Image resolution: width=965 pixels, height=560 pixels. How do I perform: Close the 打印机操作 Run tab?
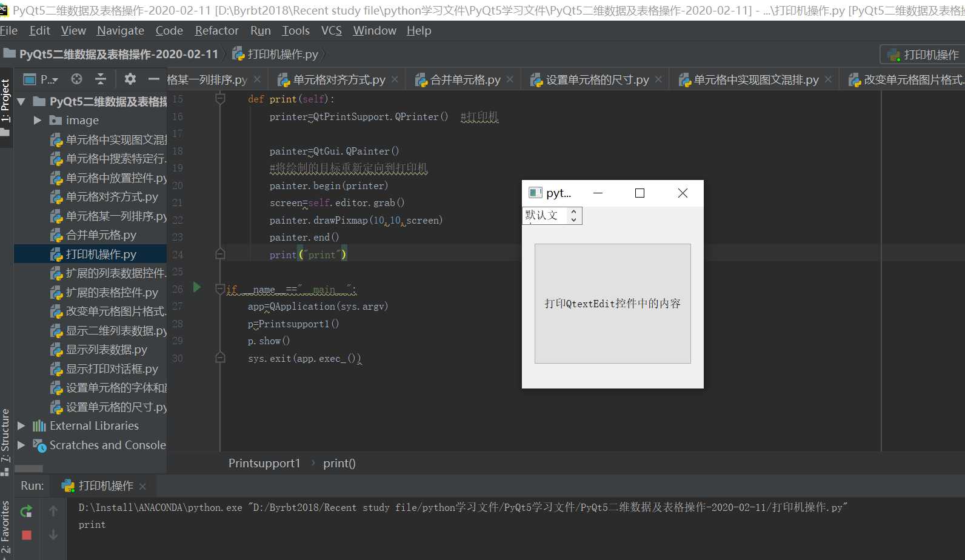click(142, 486)
